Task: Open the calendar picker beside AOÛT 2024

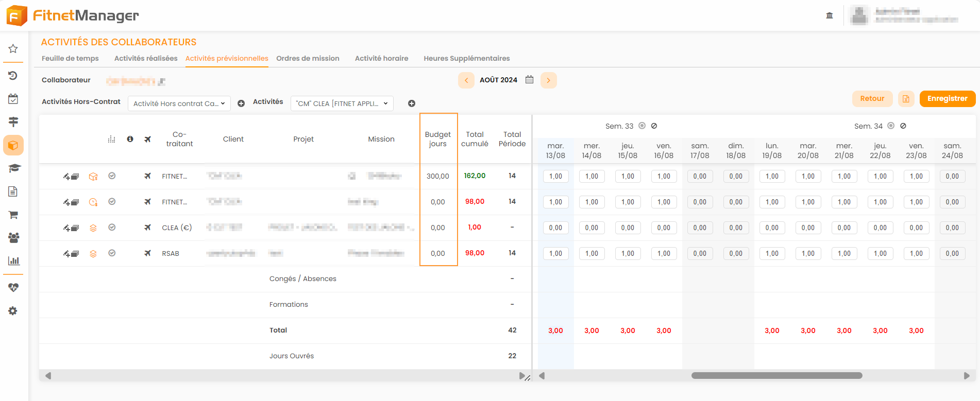Action: (x=529, y=80)
